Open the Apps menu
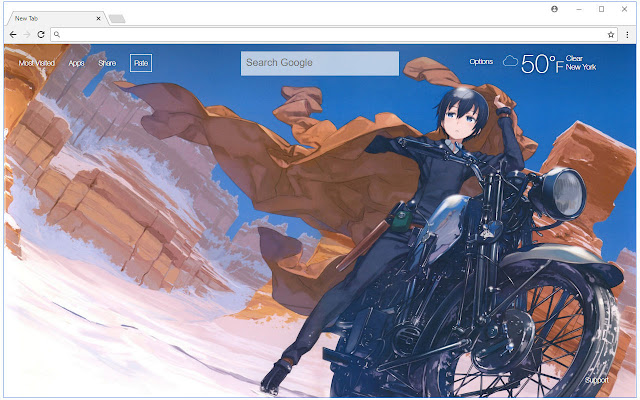Image resolution: width=640 pixels, height=400 pixels. [76, 63]
